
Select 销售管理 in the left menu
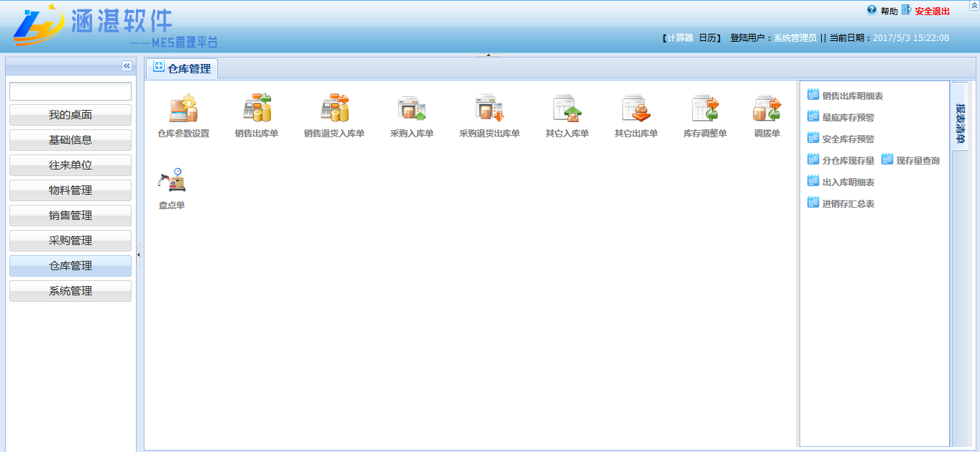click(x=70, y=216)
